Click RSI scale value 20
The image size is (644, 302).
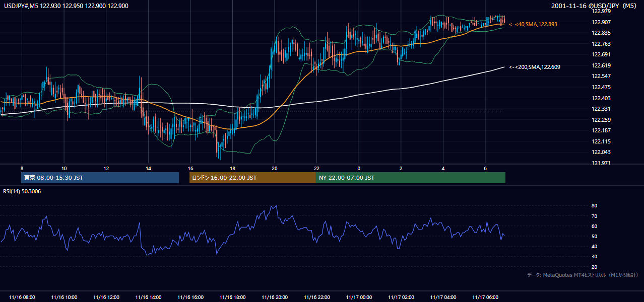(594, 267)
